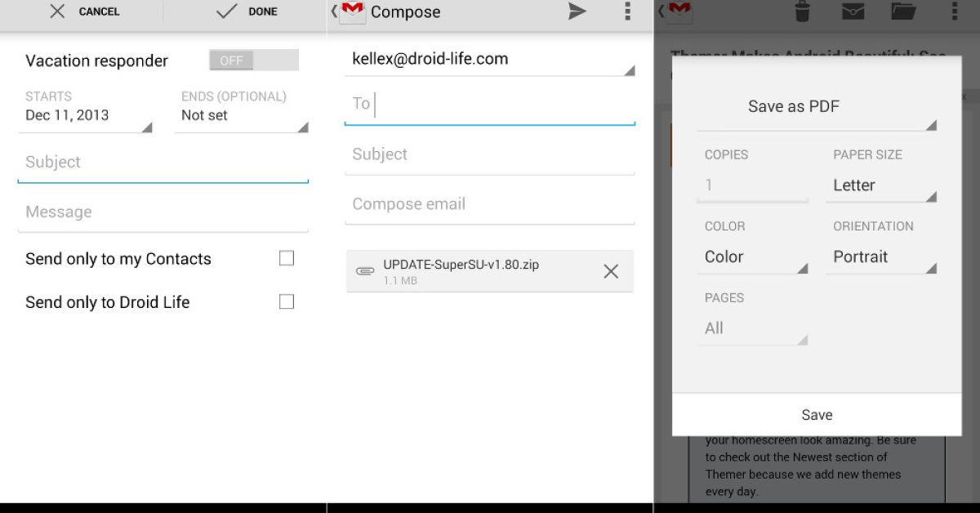This screenshot has height=513, width=980.
Task: Tap the Gmail logo in the Compose header
Action: pos(352,11)
